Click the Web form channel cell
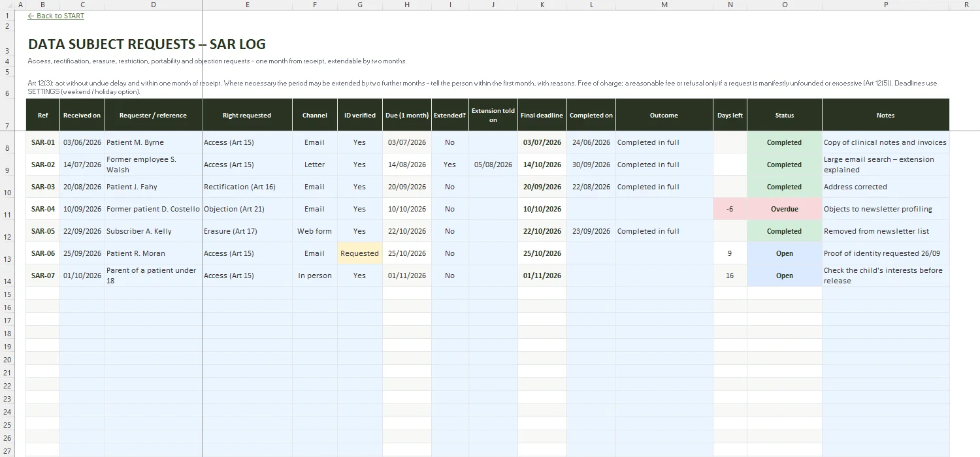The width and height of the screenshot is (980, 457). (314, 231)
